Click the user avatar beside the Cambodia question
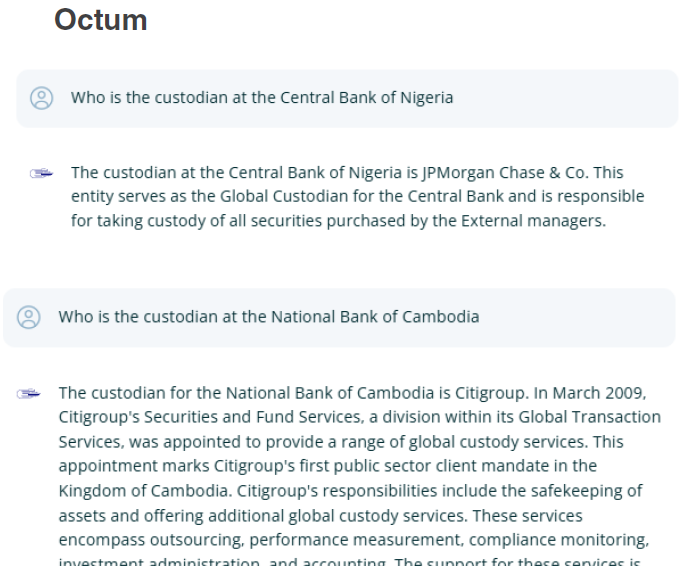695x566 pixels. [x=29, y=317]
